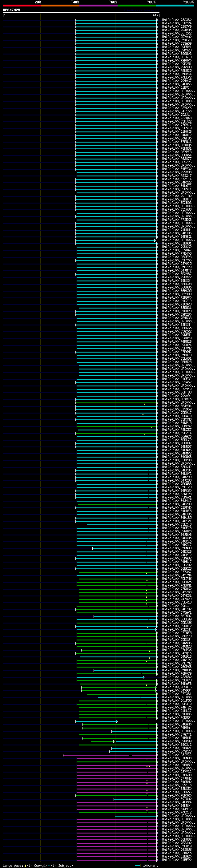Select the UniRef100_C3KJ22 label

tap(176, 121)
